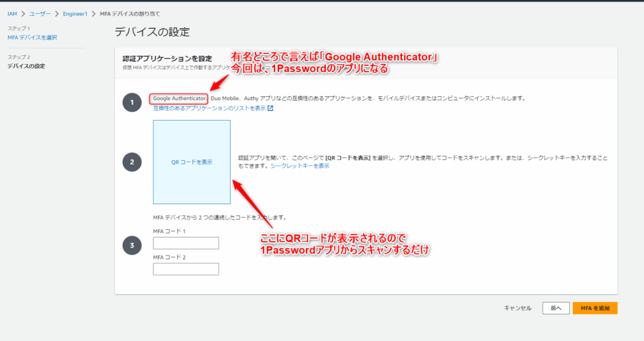Select the step 3 circle badge
The image size is (644, 341).
pos(132,245)
